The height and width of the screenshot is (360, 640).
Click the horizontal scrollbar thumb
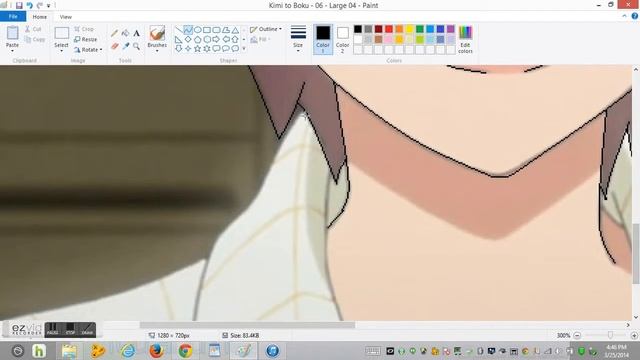[247, 325]
